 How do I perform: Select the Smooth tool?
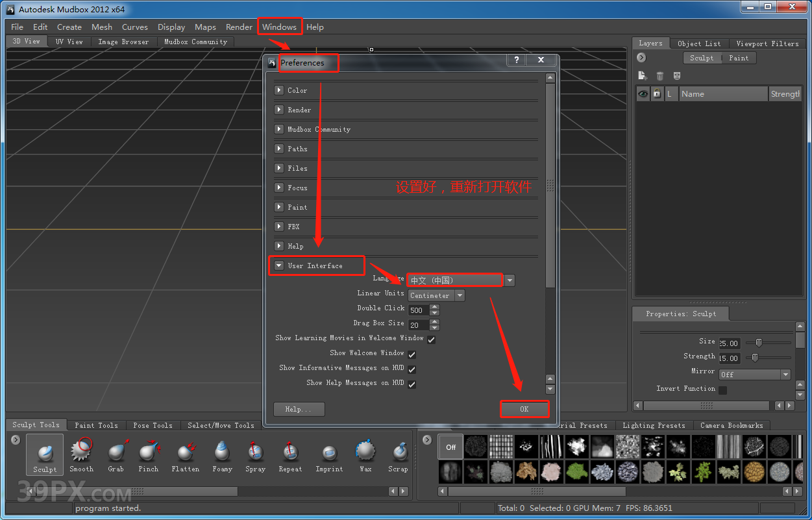coord(80,453)
